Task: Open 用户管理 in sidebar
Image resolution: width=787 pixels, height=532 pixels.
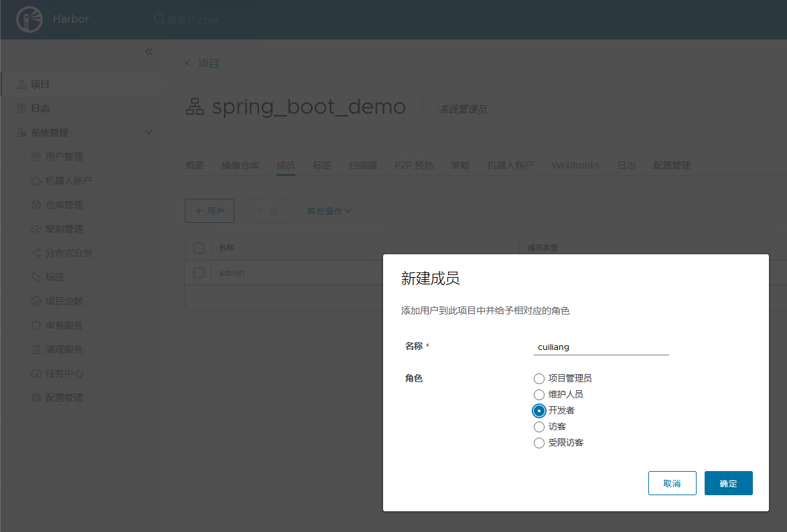Action: (64, 157)
